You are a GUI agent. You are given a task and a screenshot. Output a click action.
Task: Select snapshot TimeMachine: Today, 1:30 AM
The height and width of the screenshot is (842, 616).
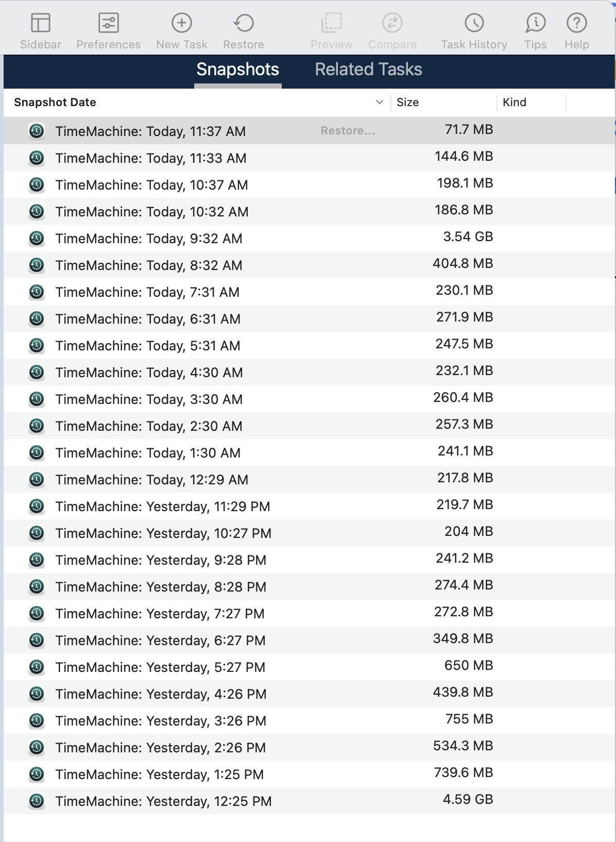[x=310, y=452]
